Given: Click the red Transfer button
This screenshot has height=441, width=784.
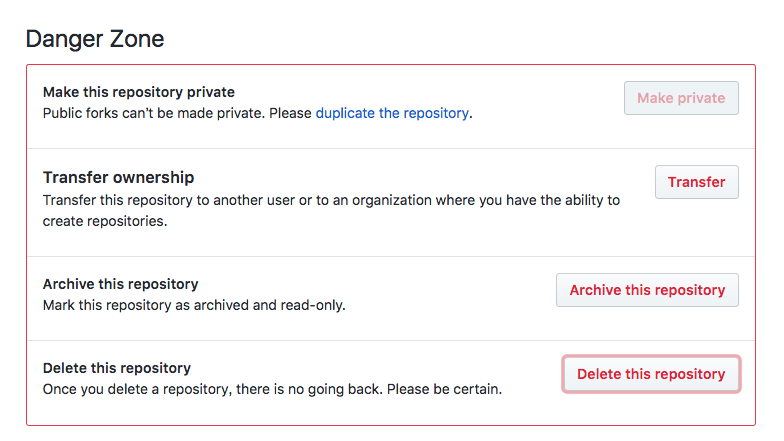Looking at the screenshot, I should pyautogui.click(x=696, y=182).
